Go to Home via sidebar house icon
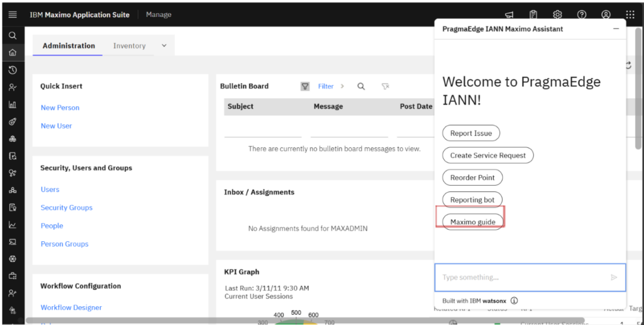Image resolution: width=644 pixels, height=325 pixels. 13,53
